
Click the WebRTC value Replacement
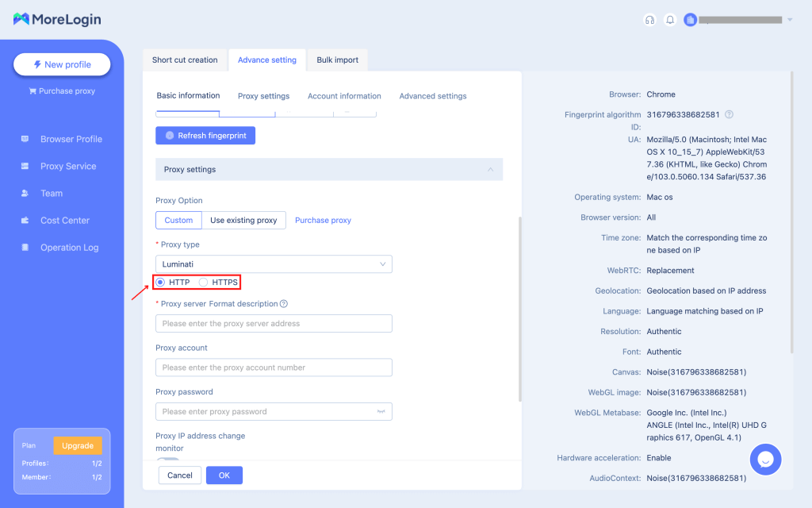point(670,271)
